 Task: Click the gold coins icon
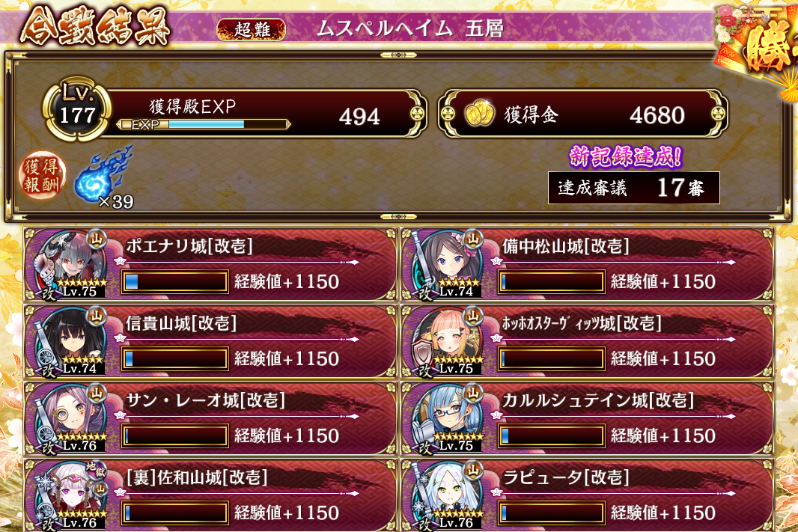(479, 114)
